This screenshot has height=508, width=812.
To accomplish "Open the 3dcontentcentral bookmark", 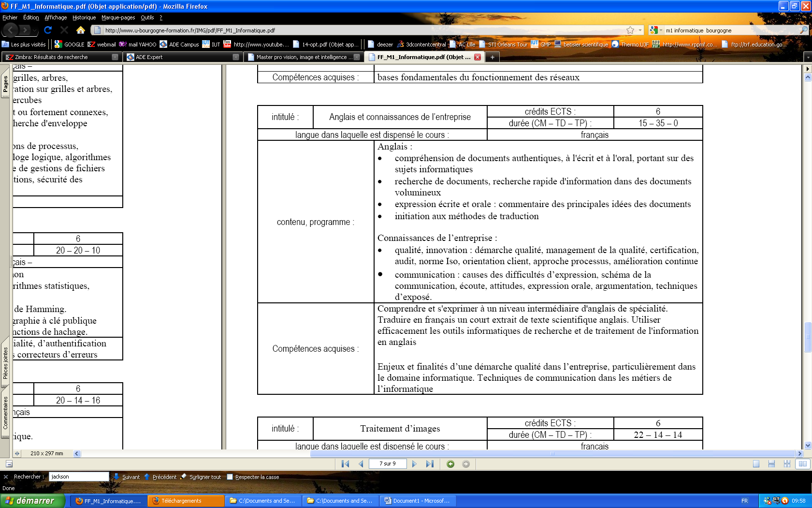I will 421,44.
